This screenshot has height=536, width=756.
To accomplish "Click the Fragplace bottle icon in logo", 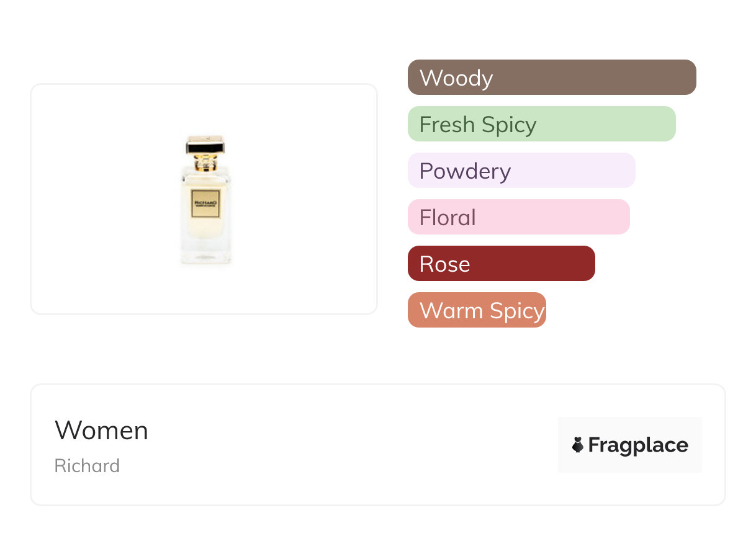I will tap(578, 445).
